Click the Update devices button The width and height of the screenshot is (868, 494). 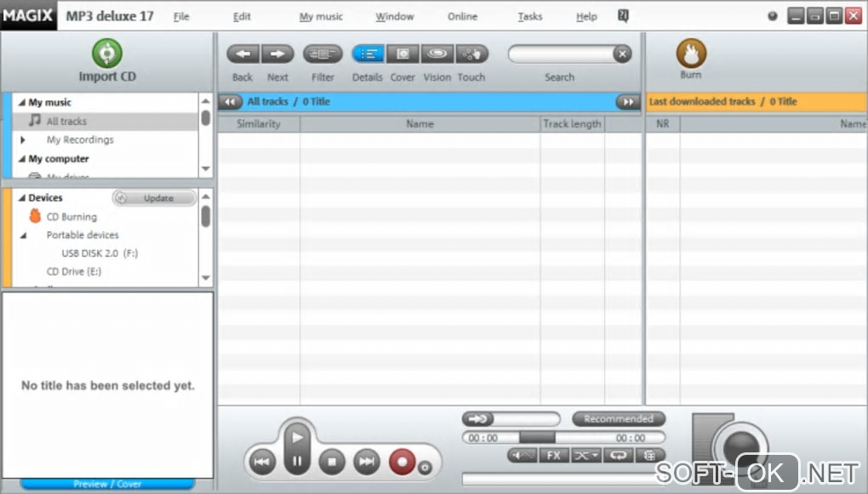(x=154, y=198)
